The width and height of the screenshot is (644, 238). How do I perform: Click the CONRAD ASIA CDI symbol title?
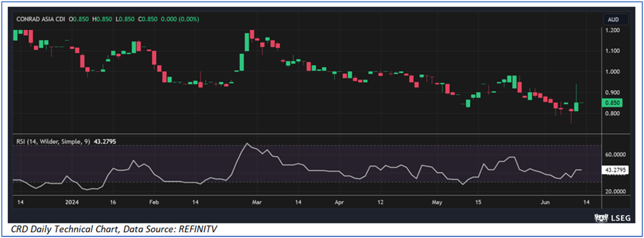click(42, 19)
